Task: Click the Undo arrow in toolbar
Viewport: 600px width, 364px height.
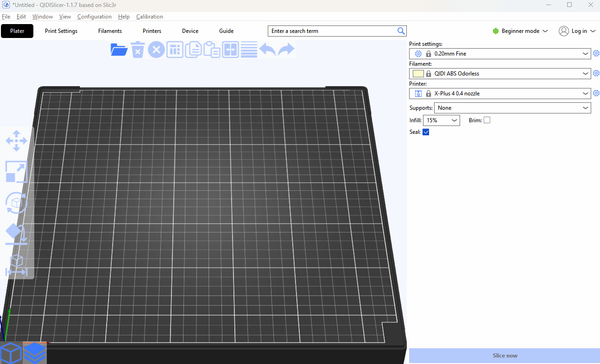Action: [267, 50]
